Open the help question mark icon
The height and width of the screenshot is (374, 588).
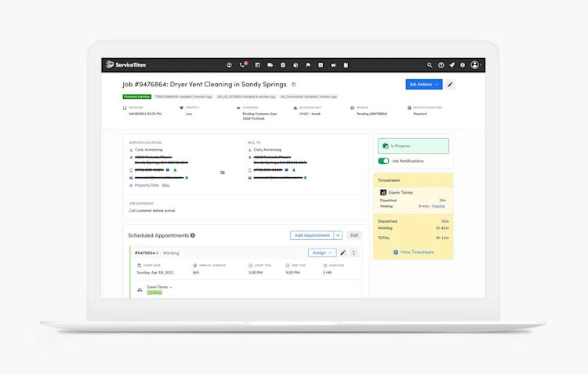(x=441, y=65)
